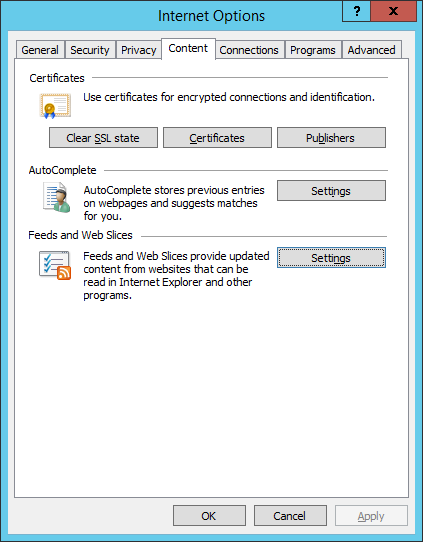Open Feeds and Web Slices Settings
Viewport: 423px width, 542px height.
[331, 258]
